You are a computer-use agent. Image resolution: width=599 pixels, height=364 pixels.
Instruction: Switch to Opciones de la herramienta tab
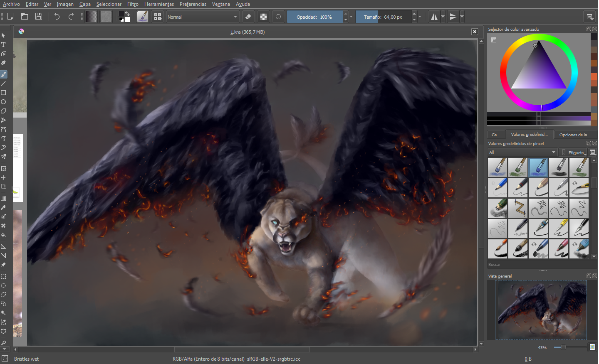(575, 135)
